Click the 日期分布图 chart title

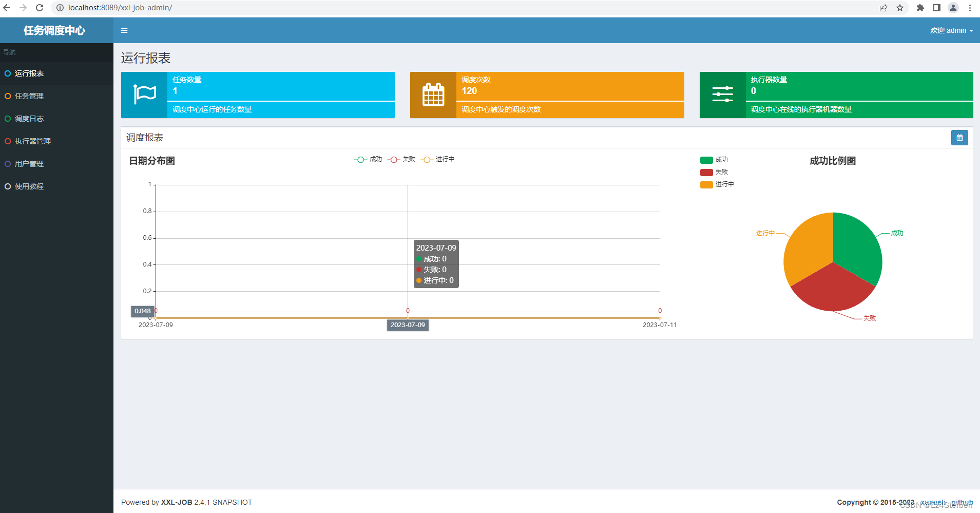pos(152,161)
